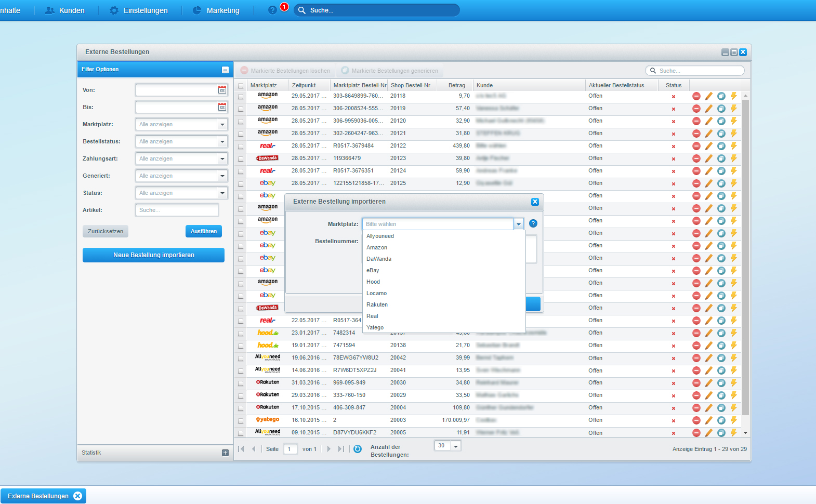
Task: Click help question mark icon in top bar
Action: [x=272, y=10]
